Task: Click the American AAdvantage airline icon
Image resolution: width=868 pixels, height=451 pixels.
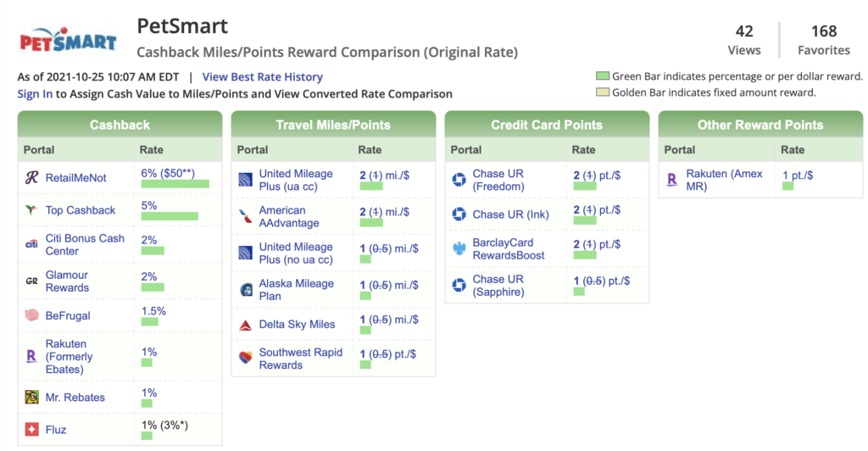Action: point(245,217)
